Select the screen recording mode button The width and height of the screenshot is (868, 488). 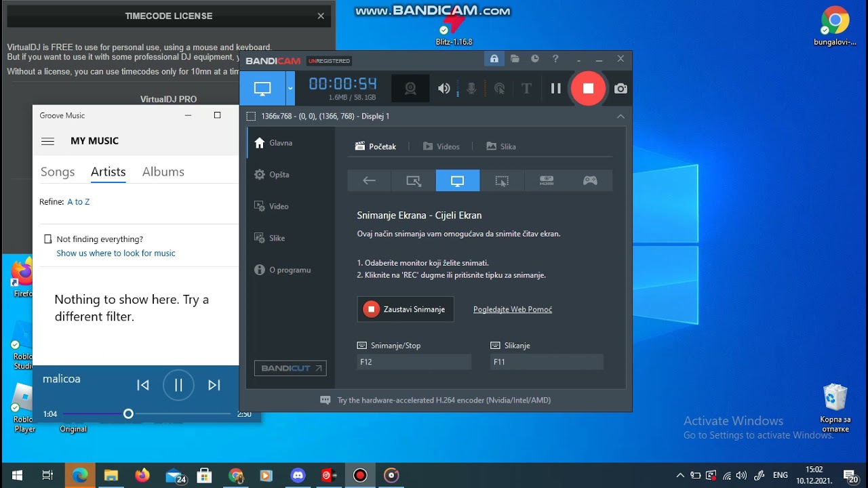(262, 89)
